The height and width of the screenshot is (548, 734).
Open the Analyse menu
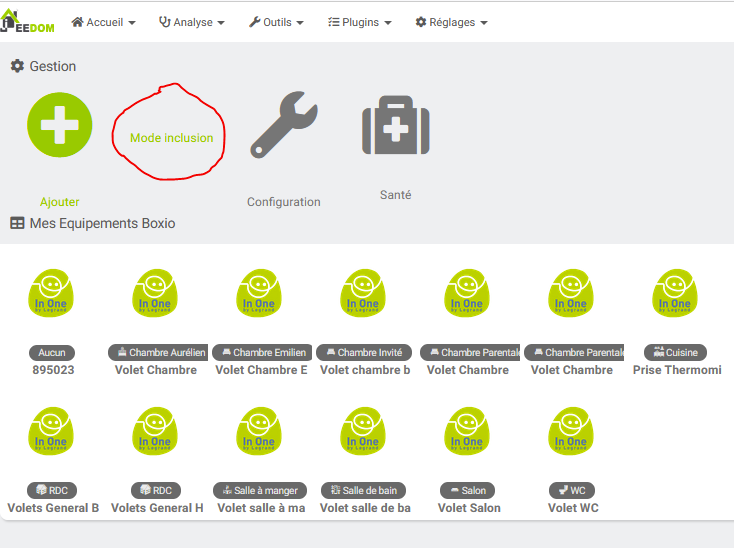point(192,22)
